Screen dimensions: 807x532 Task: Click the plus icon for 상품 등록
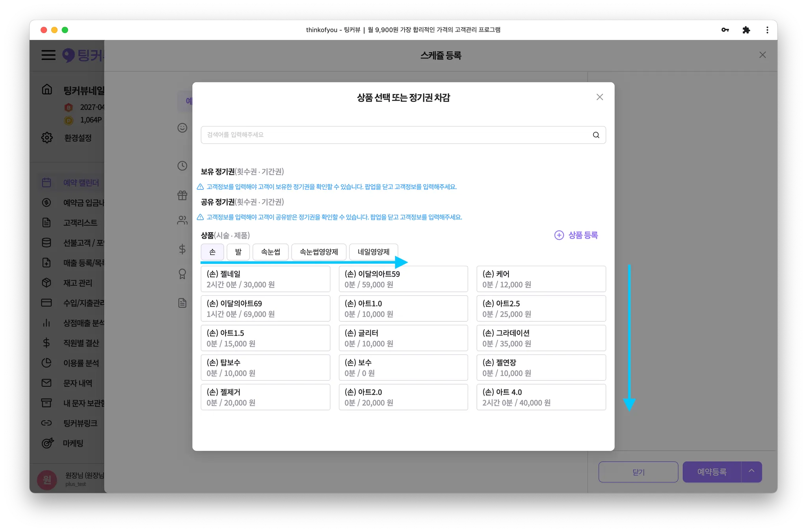559,235
